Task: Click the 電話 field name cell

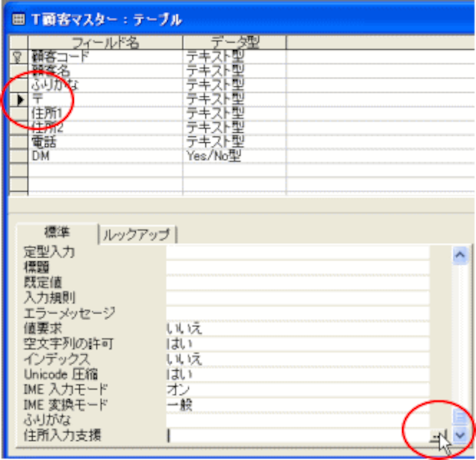Action: click(x=105, y=142)
